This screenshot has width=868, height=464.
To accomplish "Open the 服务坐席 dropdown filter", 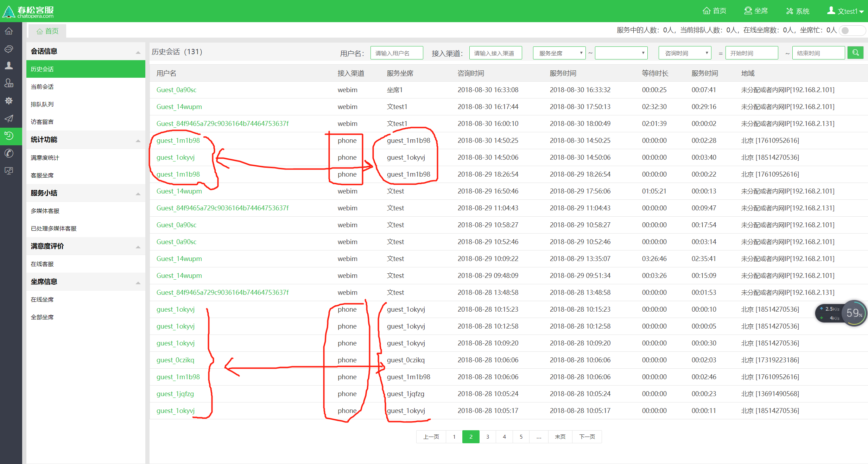I will (x=559, y=53).
